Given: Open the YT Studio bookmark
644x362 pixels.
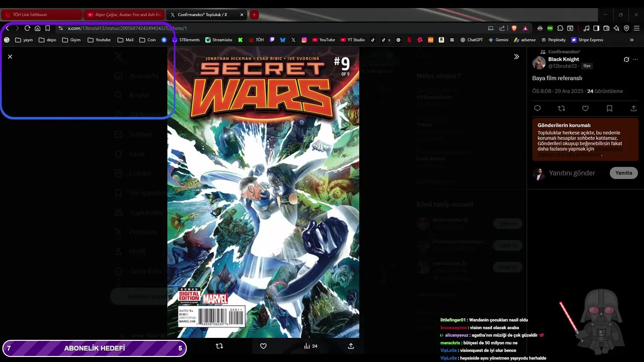Looking at the screenshot, I should [352, 40].
